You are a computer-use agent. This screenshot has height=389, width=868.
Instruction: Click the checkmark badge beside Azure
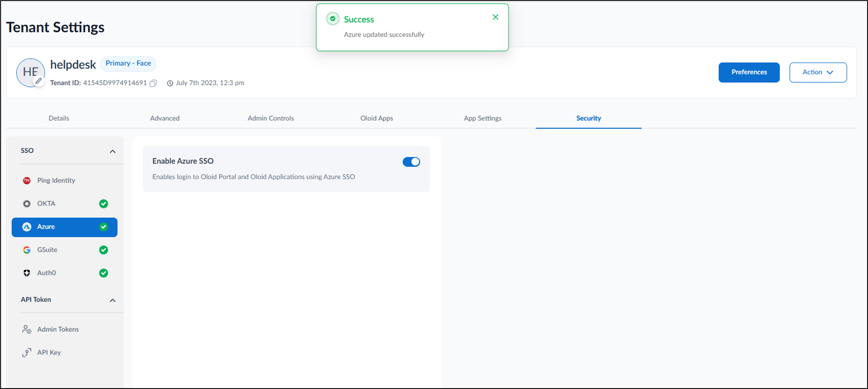click(104, 227)
